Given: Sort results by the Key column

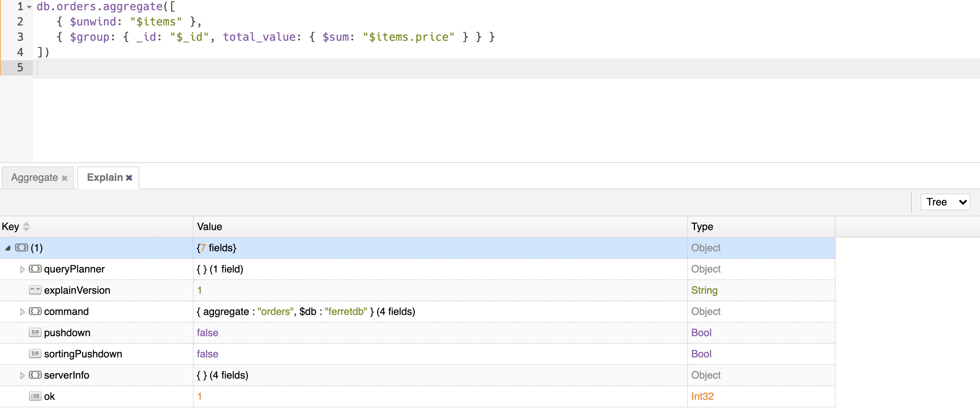Looking at the screenshot, I should click(26, 227).
